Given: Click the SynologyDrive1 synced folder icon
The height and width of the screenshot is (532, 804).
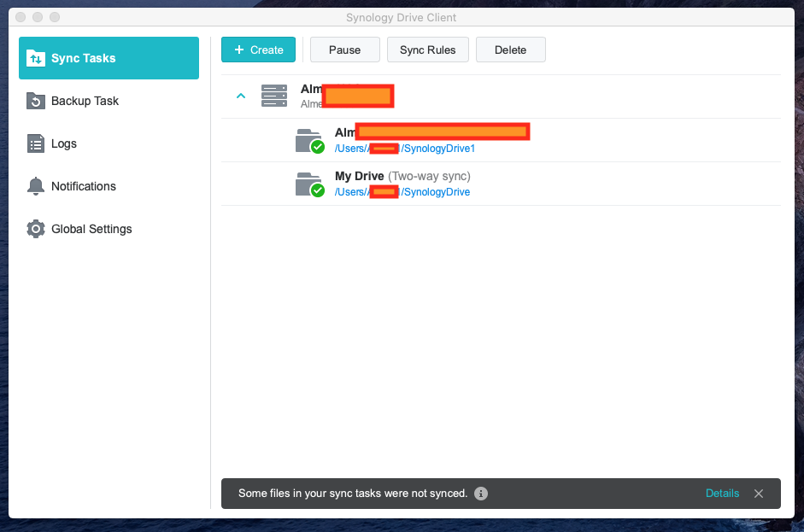Looking at the screenshot, I should tap(308, 140).
